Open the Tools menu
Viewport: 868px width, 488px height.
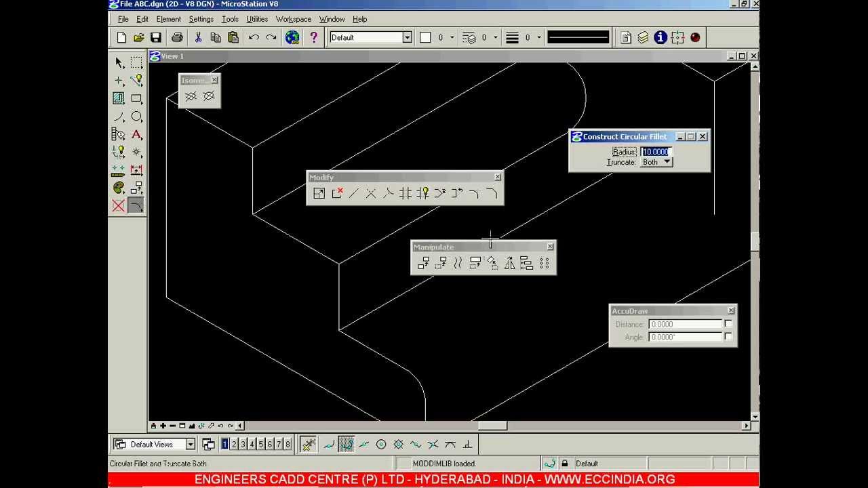230,19
